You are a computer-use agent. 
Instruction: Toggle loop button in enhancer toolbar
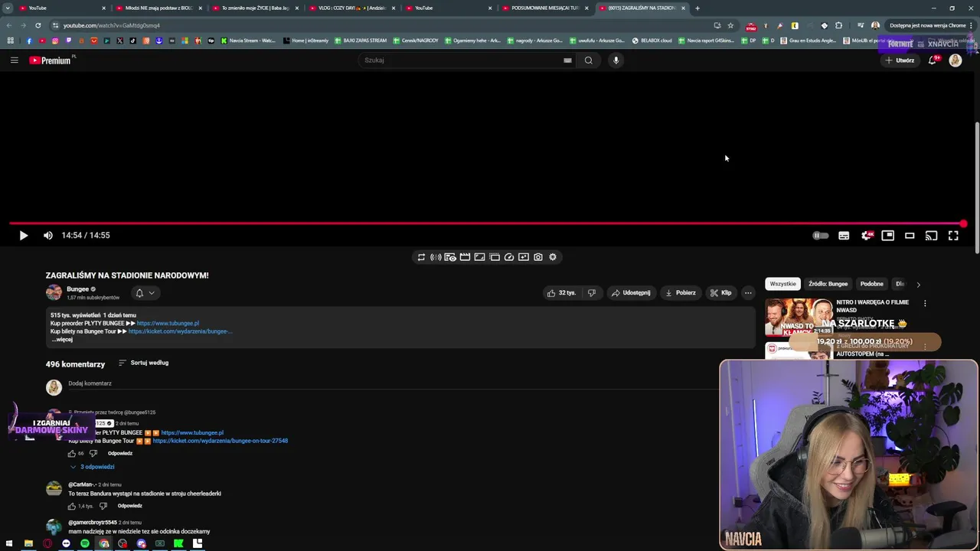click(x=421, y=257)
